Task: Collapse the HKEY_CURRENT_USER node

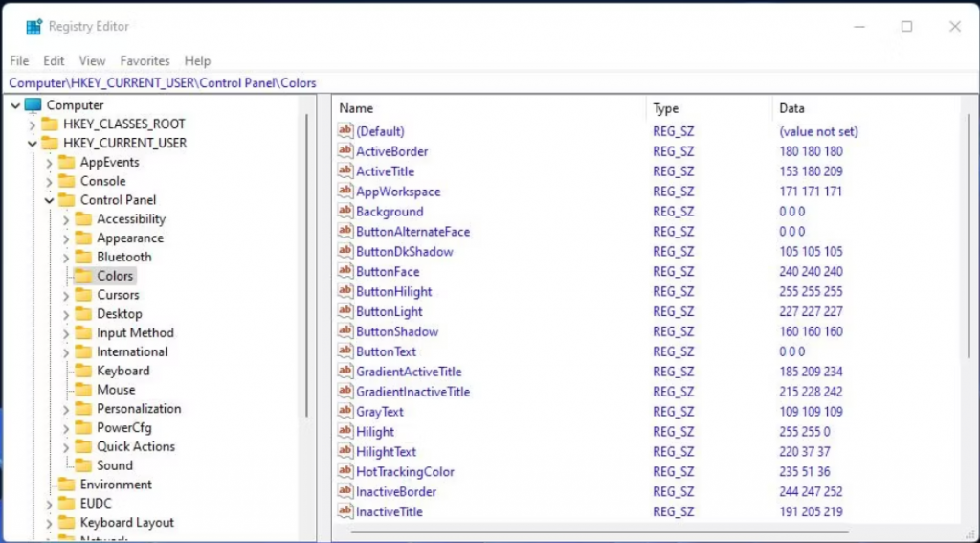Action: tap(33, 144)
